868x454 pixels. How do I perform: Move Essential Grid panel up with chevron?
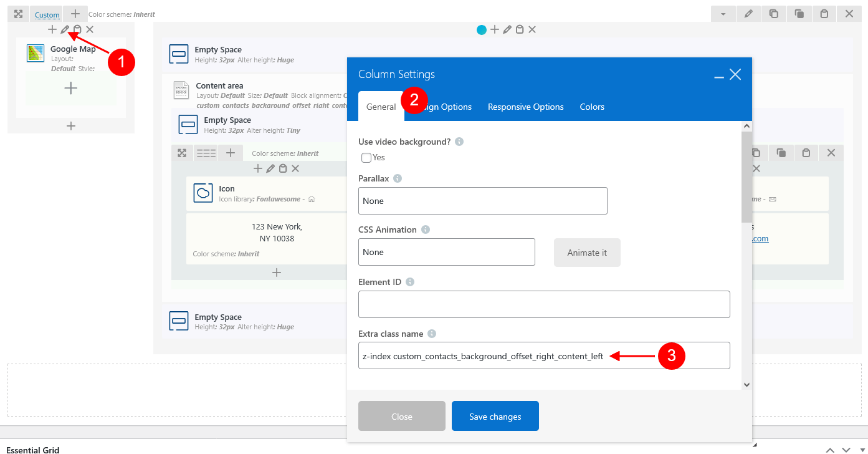pyautogui.click(x=830, y=450)
